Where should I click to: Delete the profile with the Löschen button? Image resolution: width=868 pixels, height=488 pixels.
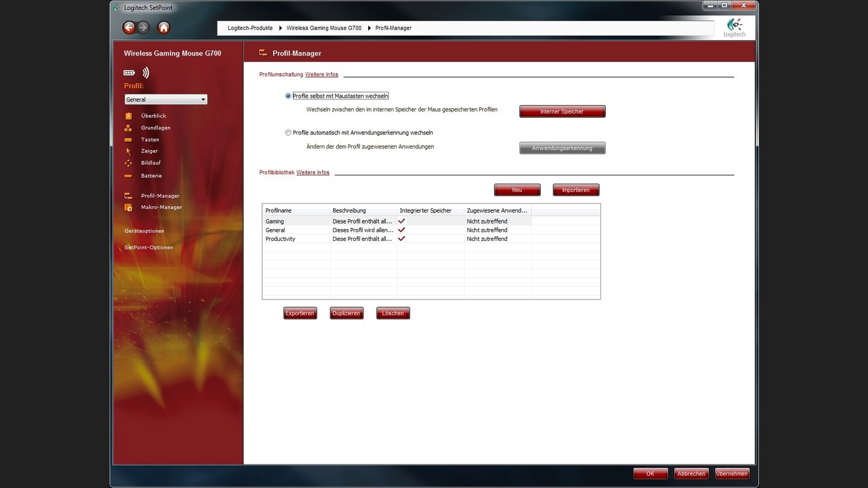pos(393,313)
